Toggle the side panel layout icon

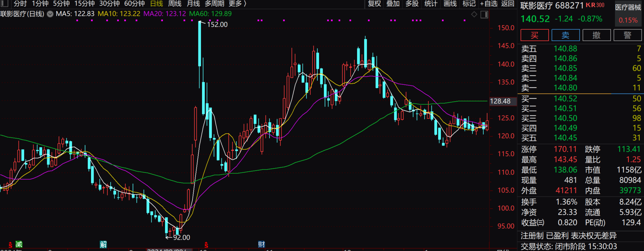pyautogui.click(x=484, y=14)
